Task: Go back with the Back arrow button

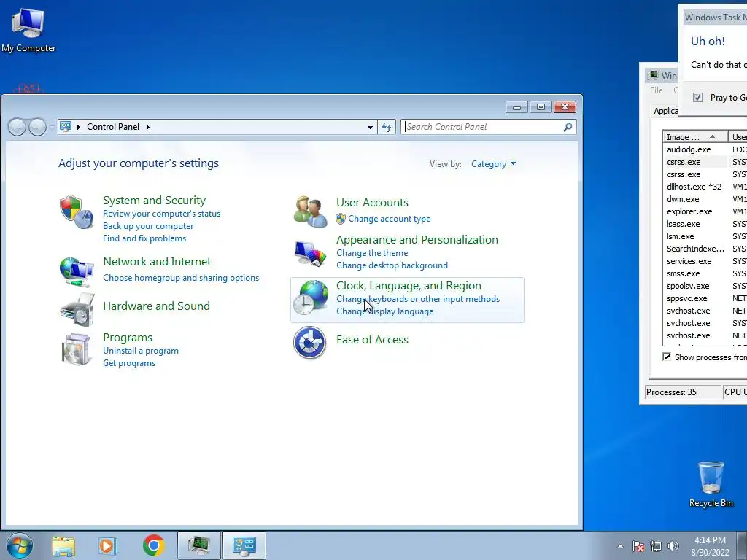Action: tap(18, 127)
